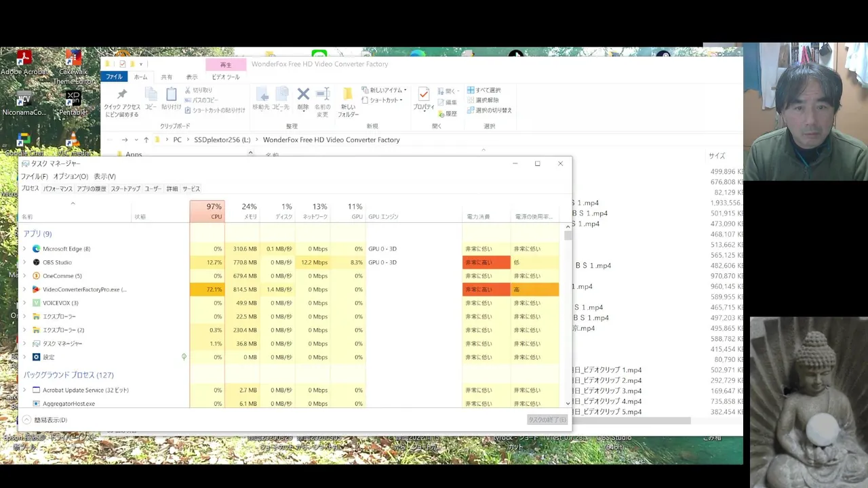Expand the OBS Studio process group
The width and height of the screenshot is (868, 488).
click(x=24, y=262)
